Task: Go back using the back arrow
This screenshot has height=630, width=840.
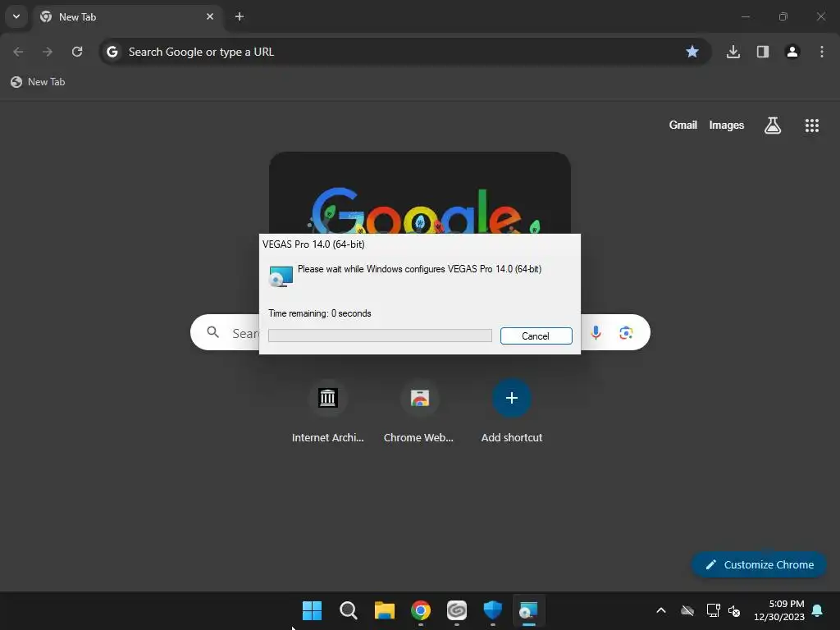Action: click(18, 52)
